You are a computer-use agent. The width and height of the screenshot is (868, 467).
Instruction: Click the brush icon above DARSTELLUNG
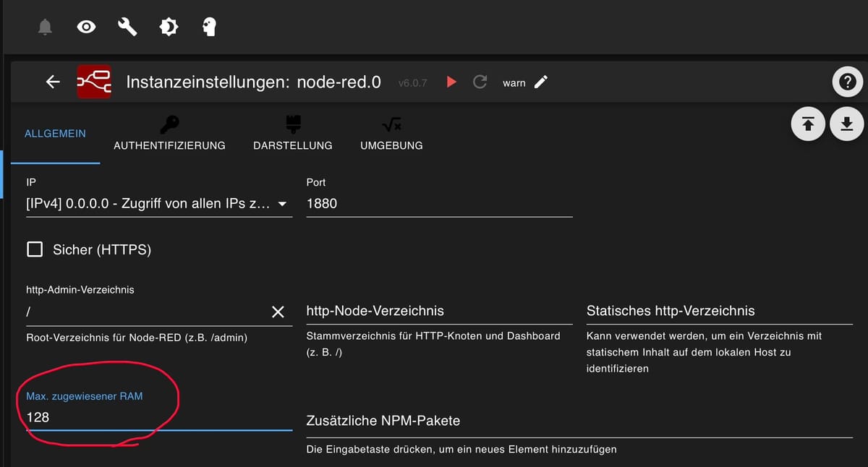(x=293, y=124)
